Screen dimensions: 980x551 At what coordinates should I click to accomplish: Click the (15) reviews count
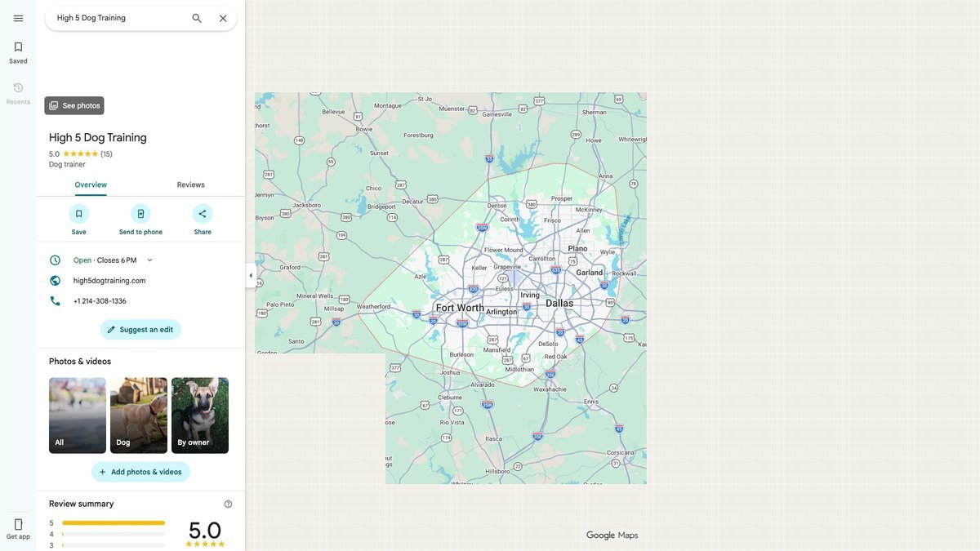click(x=106, y=154)
